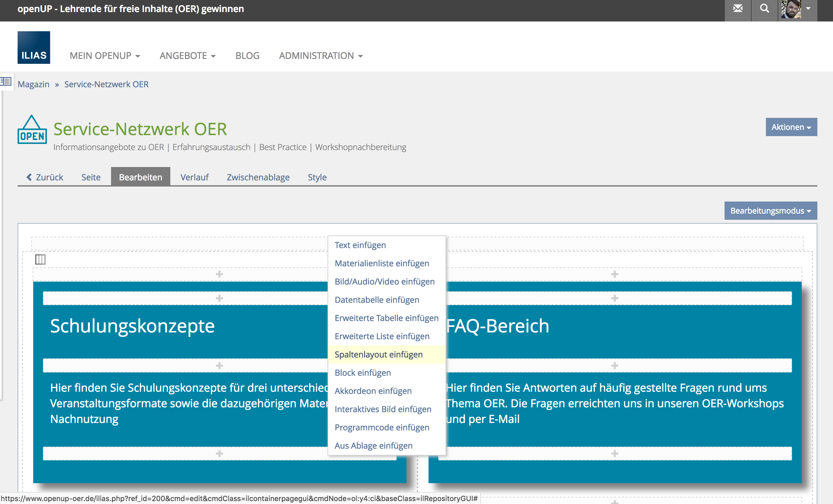Screen dimensions: 833x504
Task: Click the plus icon above Schulungskonzepte heading
Action: (219, 298)
